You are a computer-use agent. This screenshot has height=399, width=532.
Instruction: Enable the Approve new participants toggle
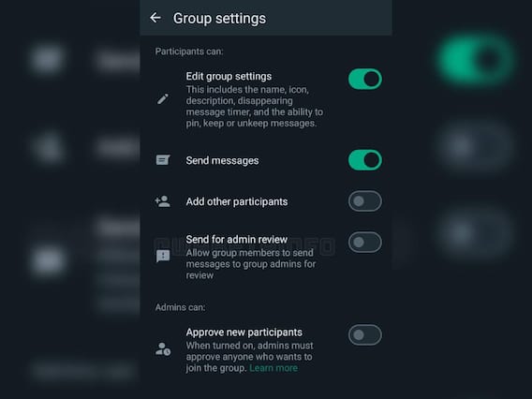(x=365, y=335)
